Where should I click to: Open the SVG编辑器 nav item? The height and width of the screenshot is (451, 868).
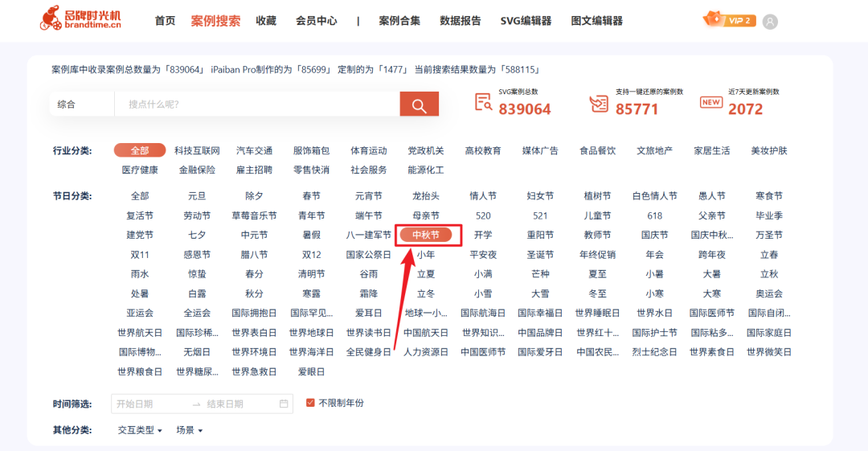tap(526, 21)
